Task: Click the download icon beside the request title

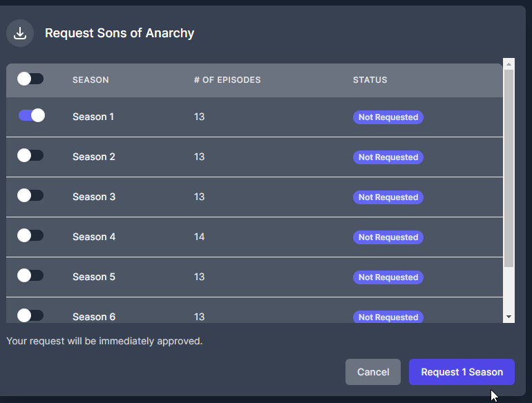Action: point(20,33)
